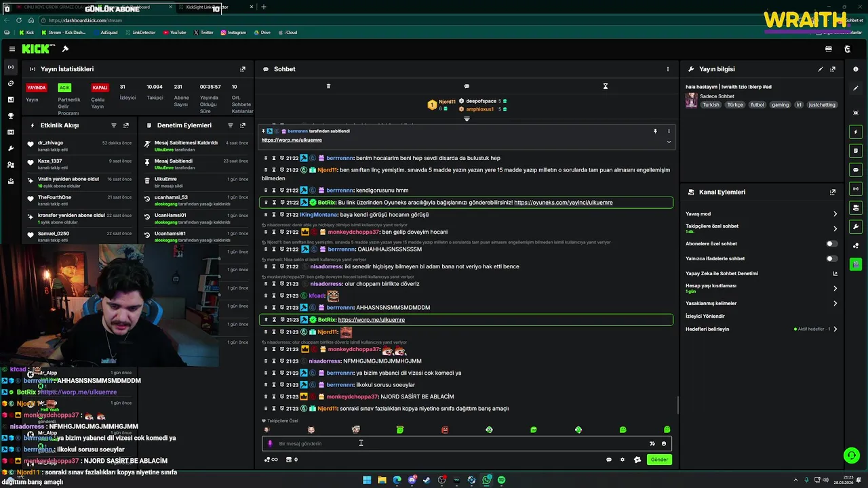The image size is (868, 488).
Task: Pop out the Etkinlik Akışı panel
Action: click(126, 125)
